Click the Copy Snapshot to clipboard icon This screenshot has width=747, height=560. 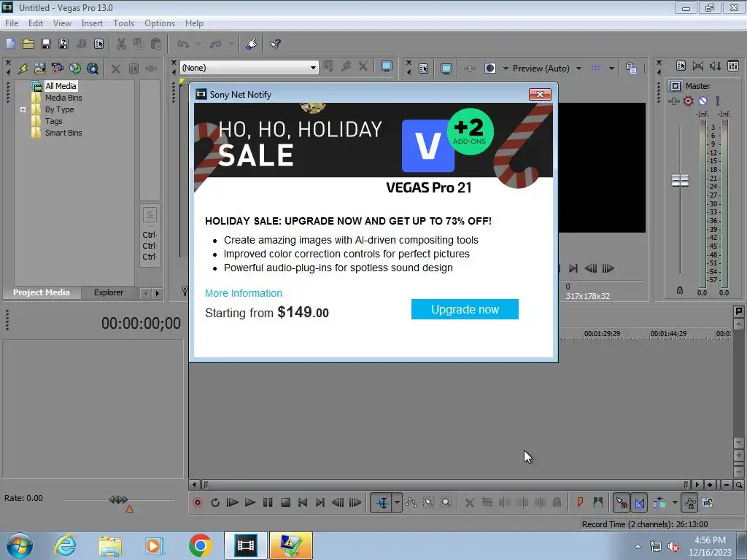point(631,69)
